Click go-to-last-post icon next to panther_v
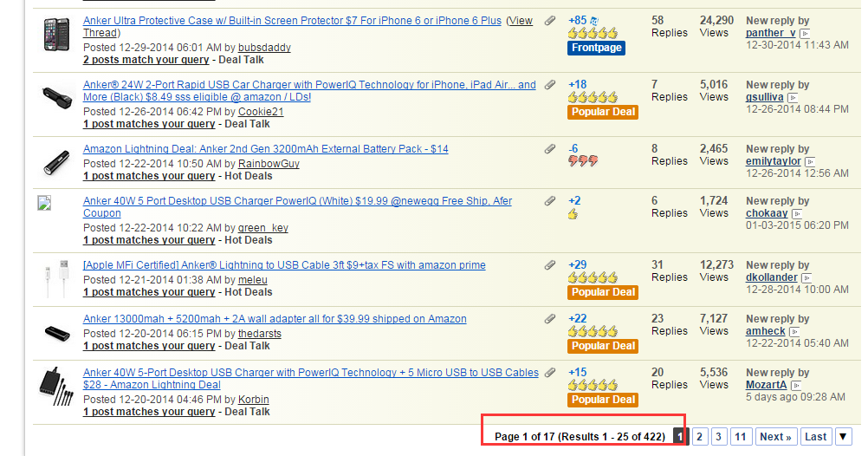Image resolution: width=868 pixels, height=456 pixels. coord(805,33)
